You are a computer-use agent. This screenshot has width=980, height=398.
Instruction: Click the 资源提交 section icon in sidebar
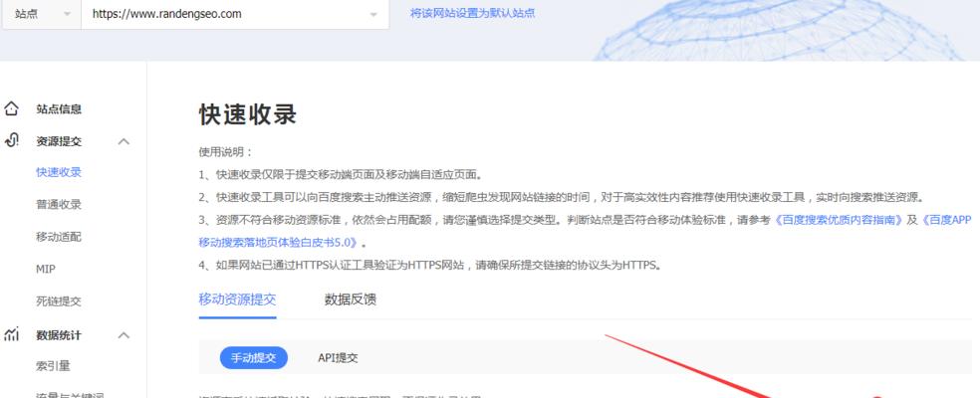point(12,141)
